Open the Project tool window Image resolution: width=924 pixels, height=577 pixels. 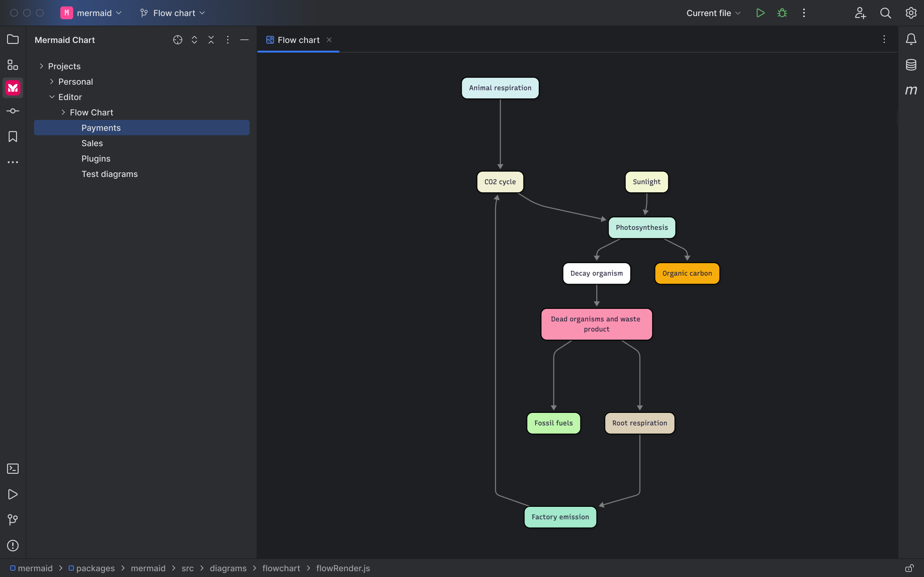pyautogui.click(x=13, y=39)
